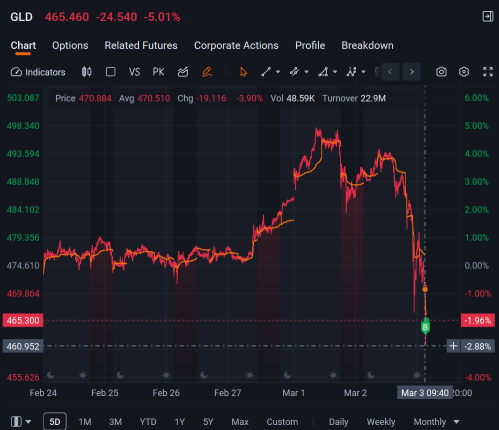Viewport: 499px width, 430px height.
Task: Enter fullscreen chart mode
Action: point(488,72)
